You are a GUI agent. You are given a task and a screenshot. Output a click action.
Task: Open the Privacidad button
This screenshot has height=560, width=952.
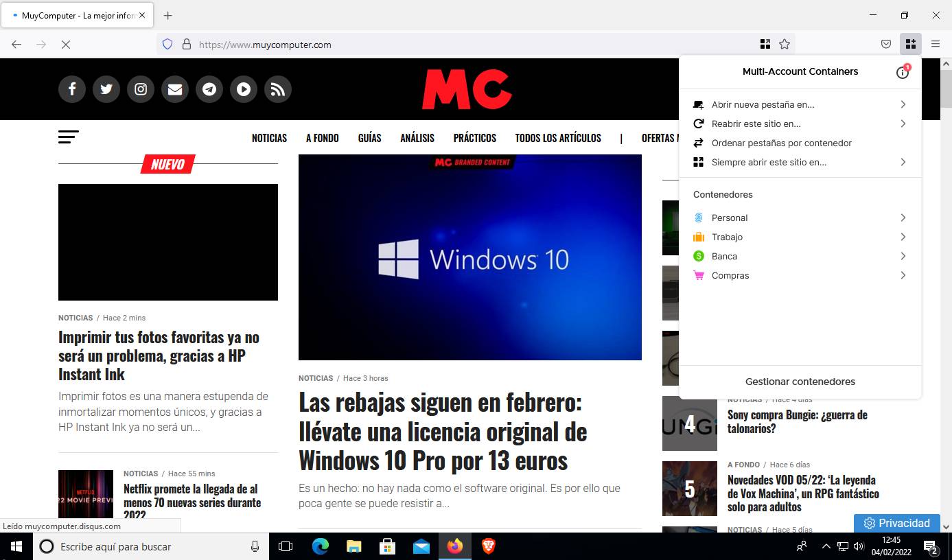click(x=896, y=523)
